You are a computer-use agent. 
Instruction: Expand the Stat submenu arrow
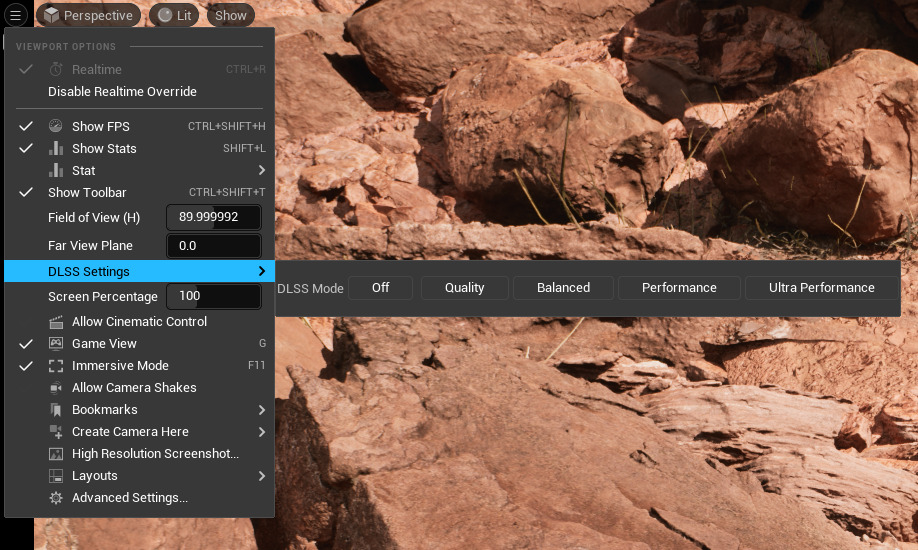pos(261,170)
